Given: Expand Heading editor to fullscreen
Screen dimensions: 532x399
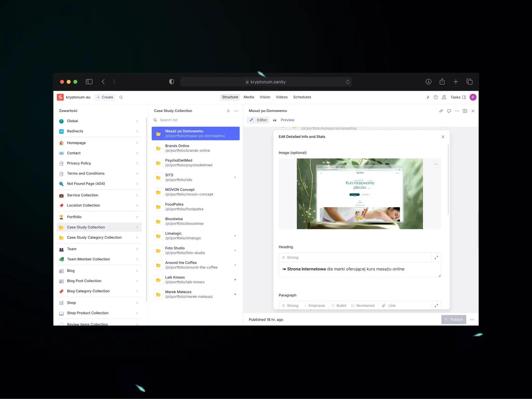Looking at the screenshot, I should (436, 257).
